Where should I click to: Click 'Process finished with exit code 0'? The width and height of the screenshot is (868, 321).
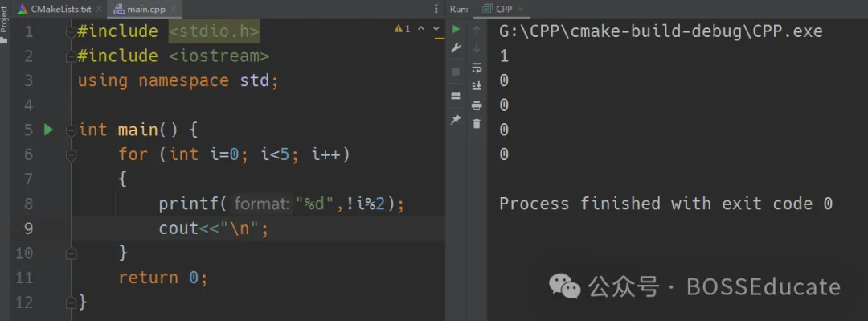[666, 204]
